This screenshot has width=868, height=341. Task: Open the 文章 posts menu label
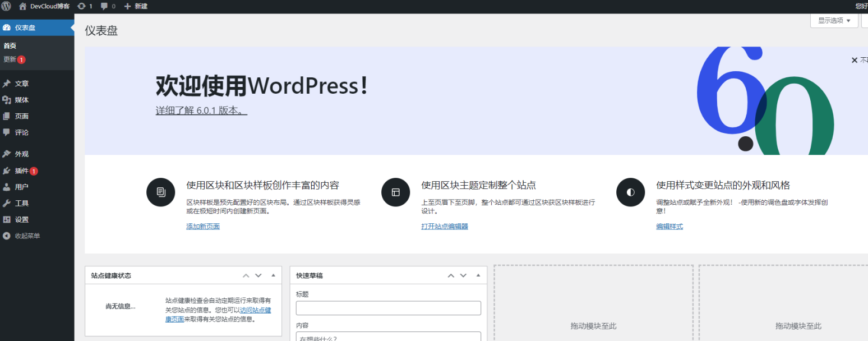click(x=22, y=84)
